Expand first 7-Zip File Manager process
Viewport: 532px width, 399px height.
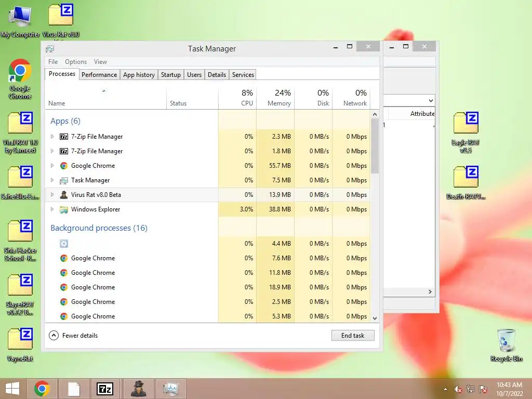[x=52, y=137]
